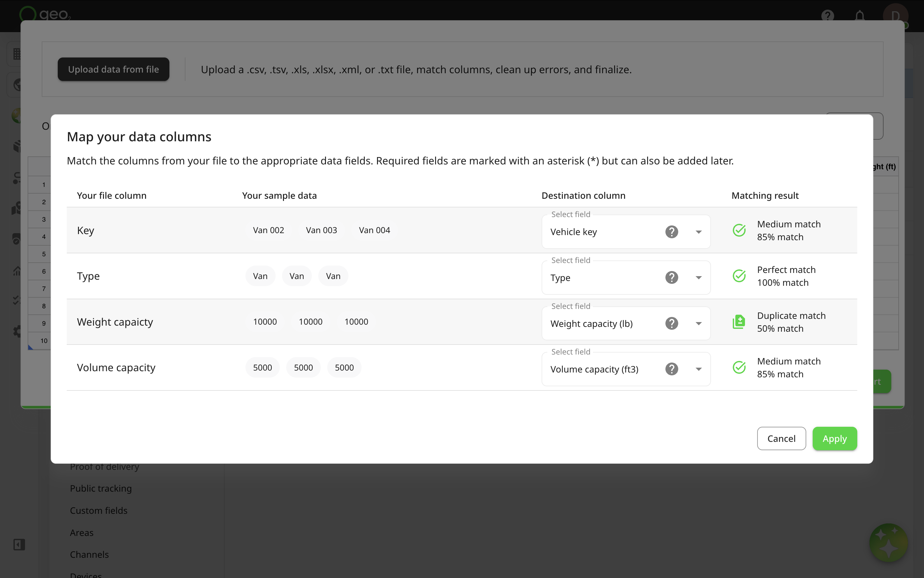The image size is (924, 578).
Task: Click the Destination column header
Action: [583, 195]
